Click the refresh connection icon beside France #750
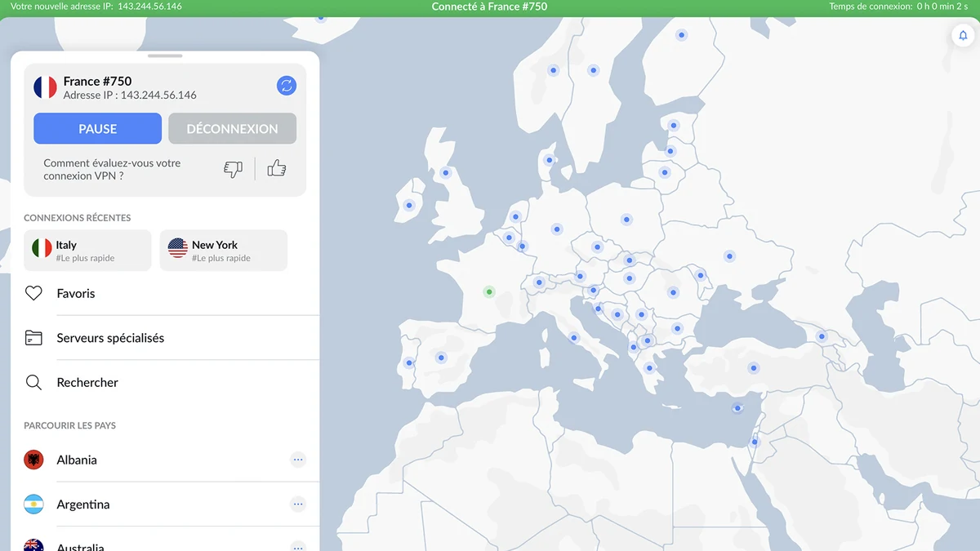This screenshot has height=551, width=980. click(x=287, y=86)
